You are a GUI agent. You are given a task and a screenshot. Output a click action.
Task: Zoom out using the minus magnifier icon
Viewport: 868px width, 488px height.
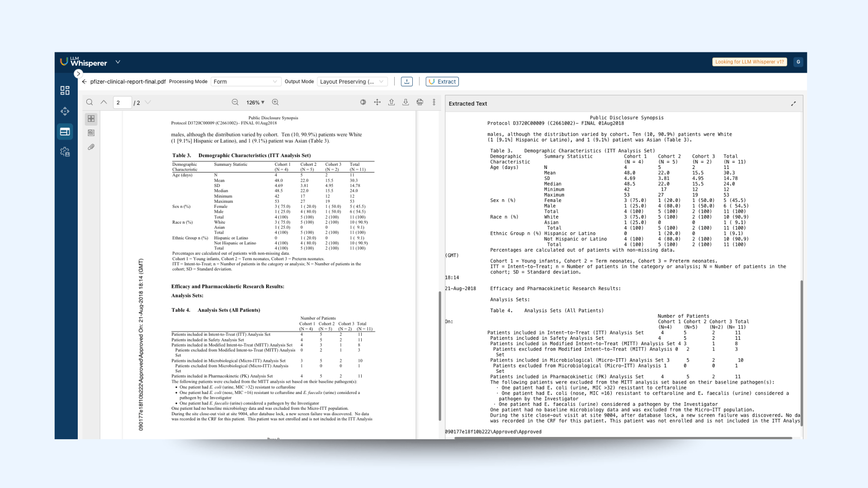pyautogui.click(x=235, y=102)
